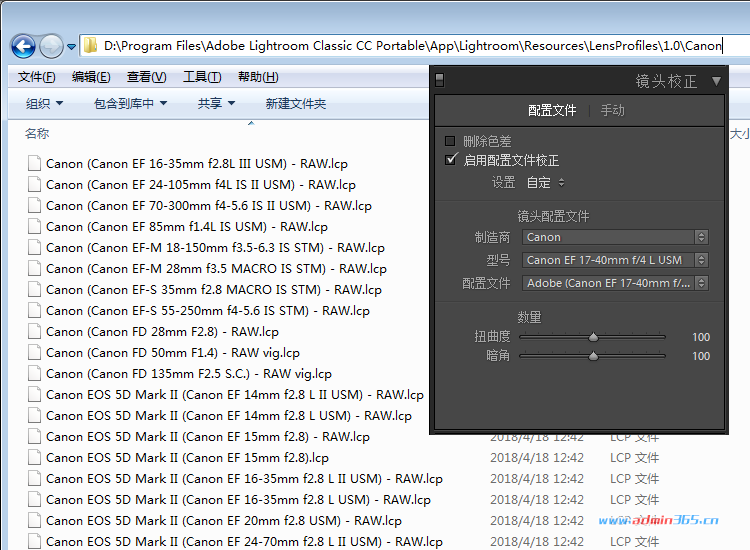Image resolution: width=750 pixels, height=550 pixels.
Task: Select file icon of Canon EF 85mm f1.4L IS USM
Action: tap(34, 226)
